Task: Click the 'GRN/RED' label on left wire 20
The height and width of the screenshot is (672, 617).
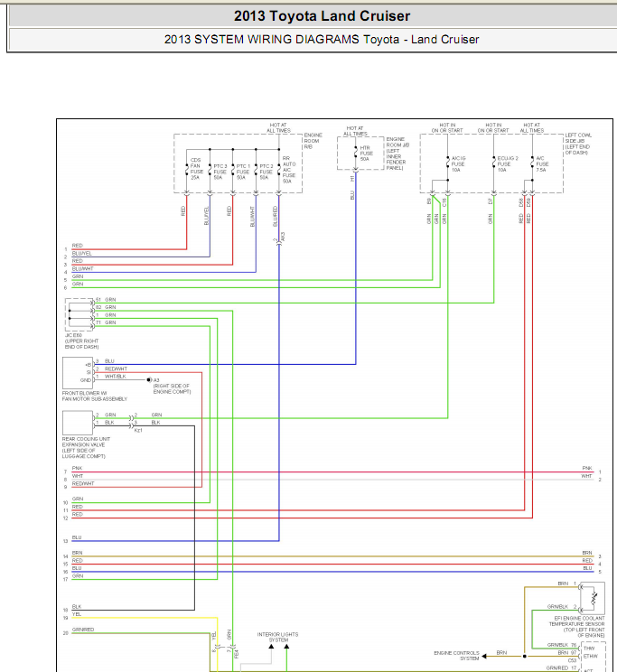Action: coord(83,630)
